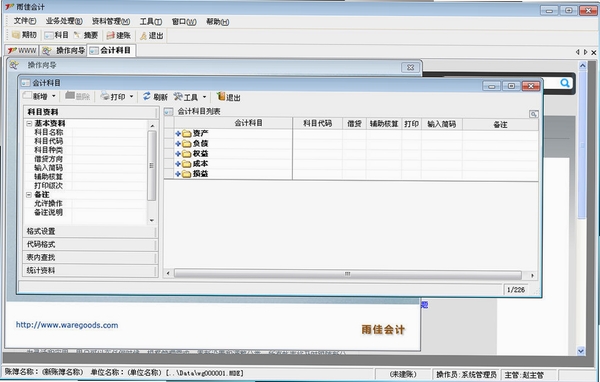Expand the 资产 folder node
The height and width of the screenshot is (382, 600).
[178, 134]
